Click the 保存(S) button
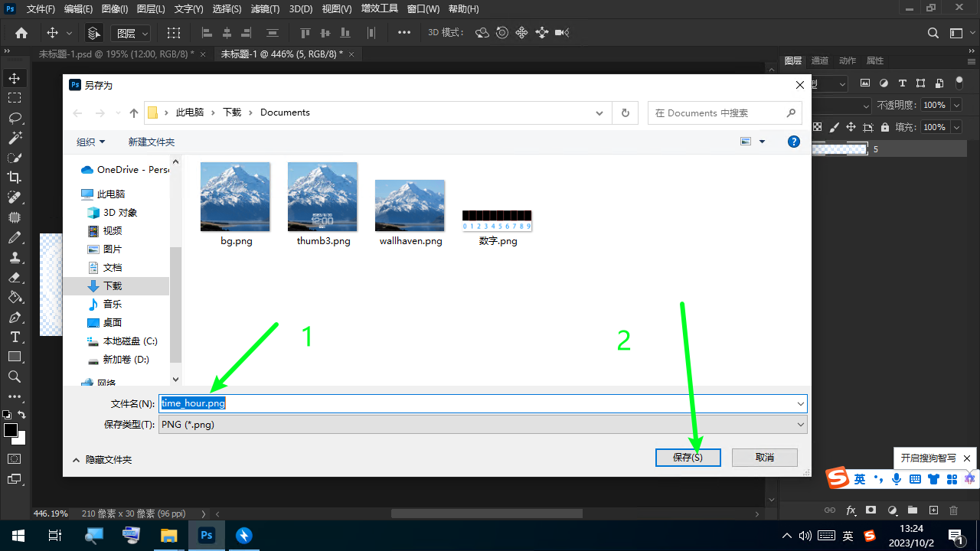 coord(688,457)
